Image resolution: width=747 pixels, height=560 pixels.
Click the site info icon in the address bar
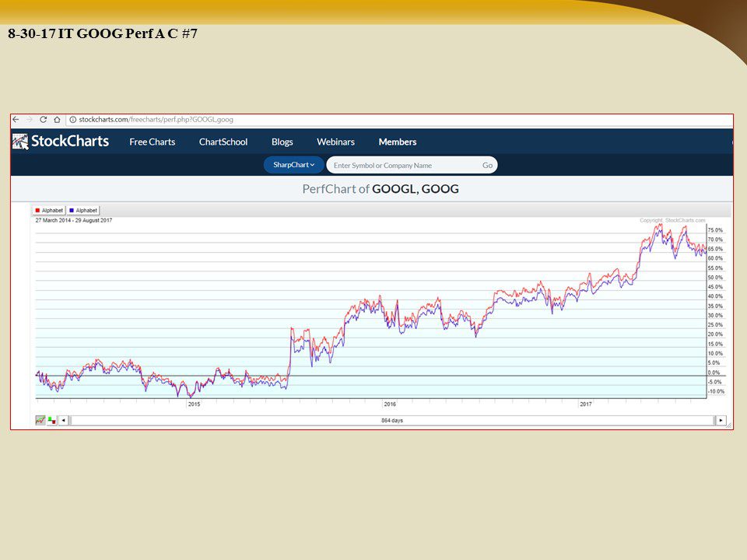coord(73,120)
